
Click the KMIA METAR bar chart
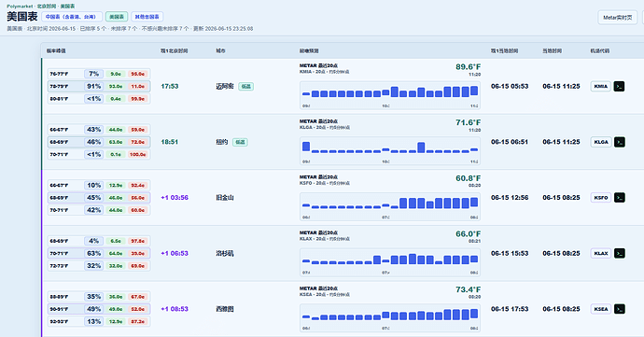[x=390, y=95]
